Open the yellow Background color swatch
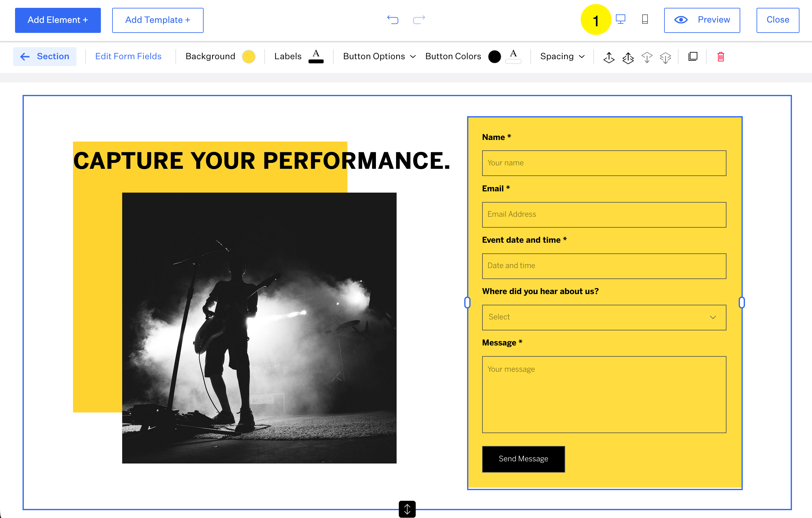The image size is (812, 518). click(248, 56)
